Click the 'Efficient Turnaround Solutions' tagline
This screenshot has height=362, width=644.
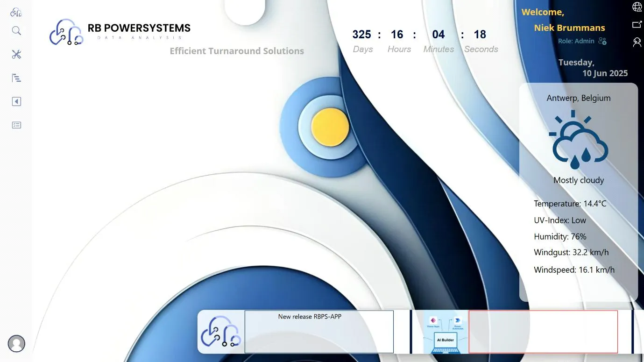[237, 51]
